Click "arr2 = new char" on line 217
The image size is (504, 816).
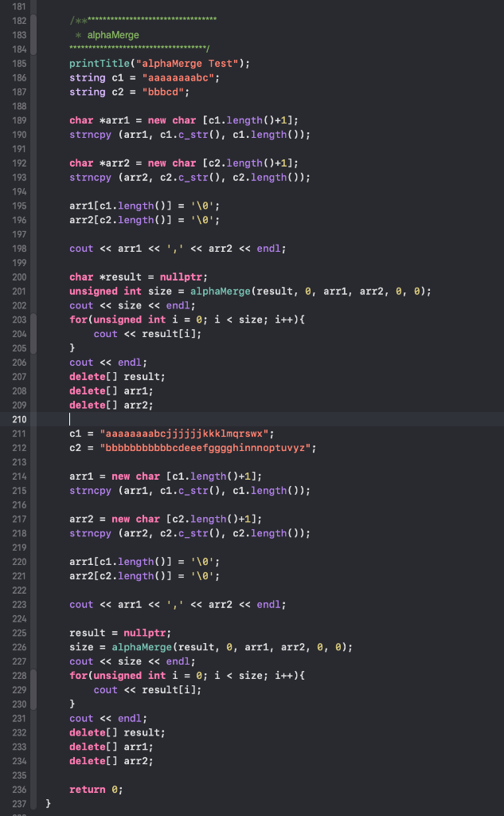115,519
